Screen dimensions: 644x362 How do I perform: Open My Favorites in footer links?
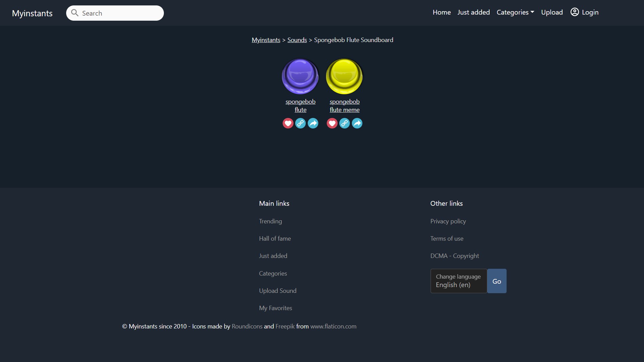point(276,308)
